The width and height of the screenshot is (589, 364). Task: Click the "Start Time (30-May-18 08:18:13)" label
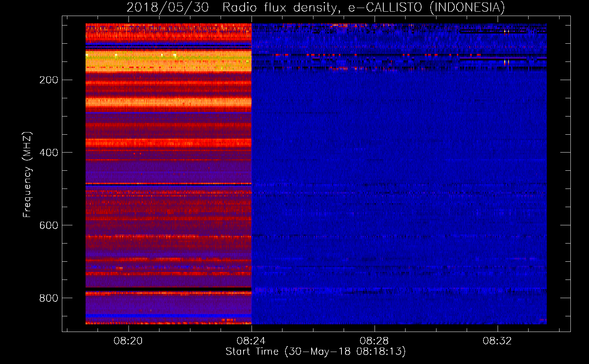coord(316,352)
